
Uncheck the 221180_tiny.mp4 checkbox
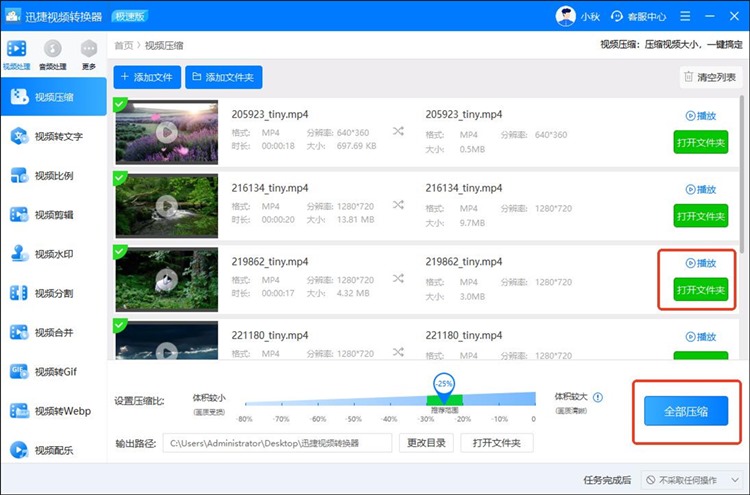click(x=120, y=325)
